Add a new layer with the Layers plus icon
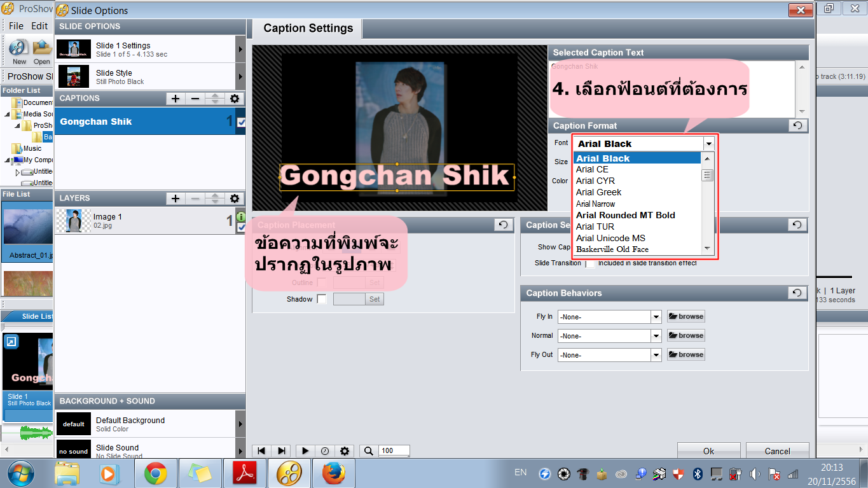The width and height of the screenshot is (868, 488). (x=176, y=199)
